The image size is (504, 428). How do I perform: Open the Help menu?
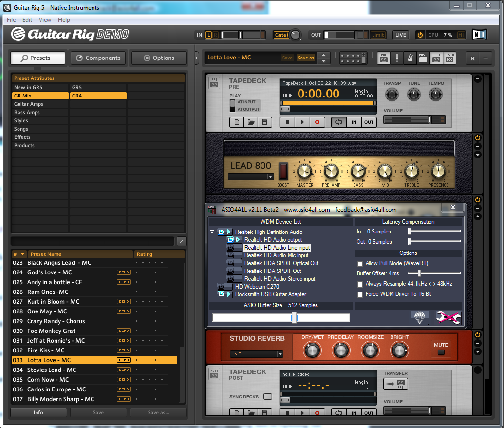(x=64, y=20)
